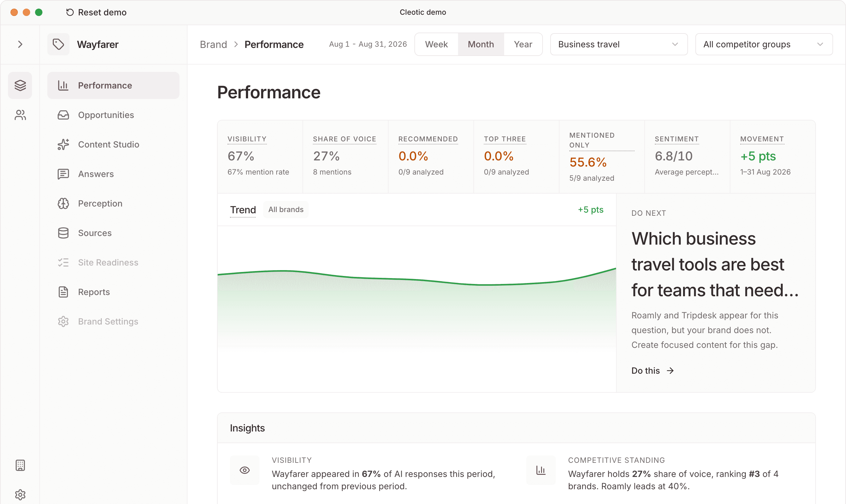This screenshot has height=504, width=846.
Task: Click the Insights section header
Action: 516,428
